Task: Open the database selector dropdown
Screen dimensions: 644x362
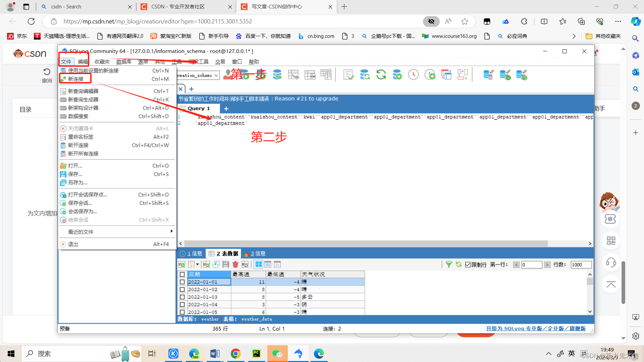Action: 216,75
